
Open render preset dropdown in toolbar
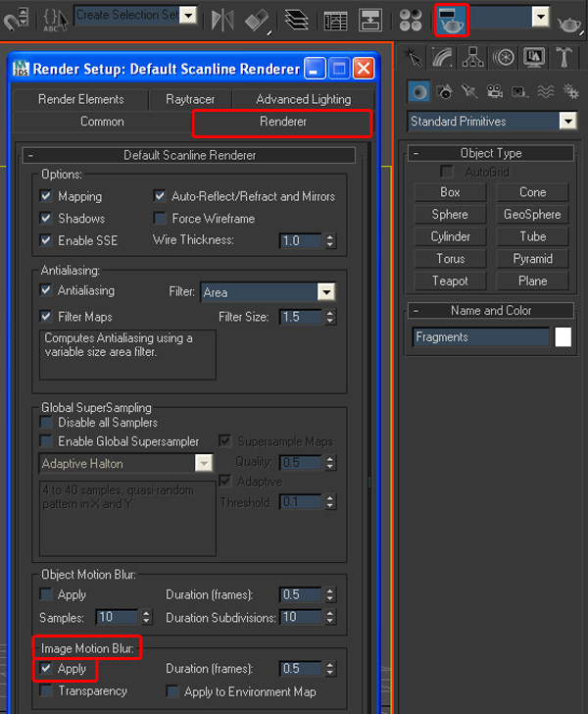coord(540,17)
